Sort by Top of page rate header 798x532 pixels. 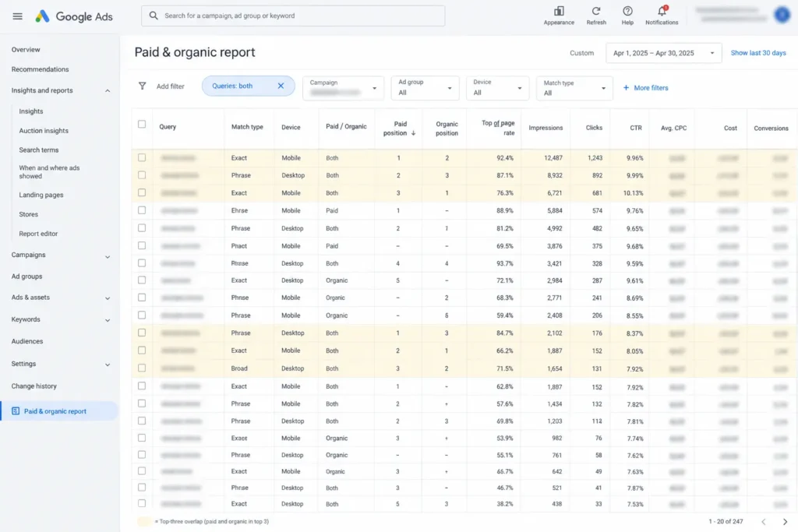coord(498,128)
